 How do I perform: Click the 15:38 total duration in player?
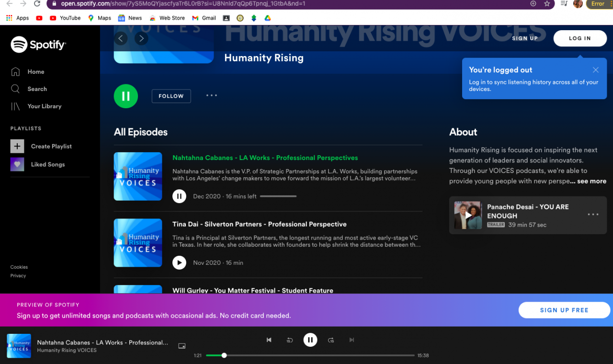click(x=423, y=355)
